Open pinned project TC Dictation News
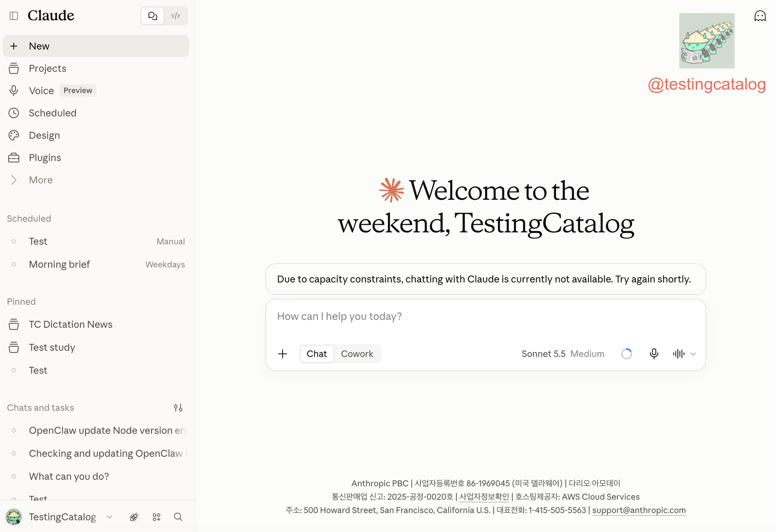The width and height of the screenshot is (776, 532). (x=96, y=325)
